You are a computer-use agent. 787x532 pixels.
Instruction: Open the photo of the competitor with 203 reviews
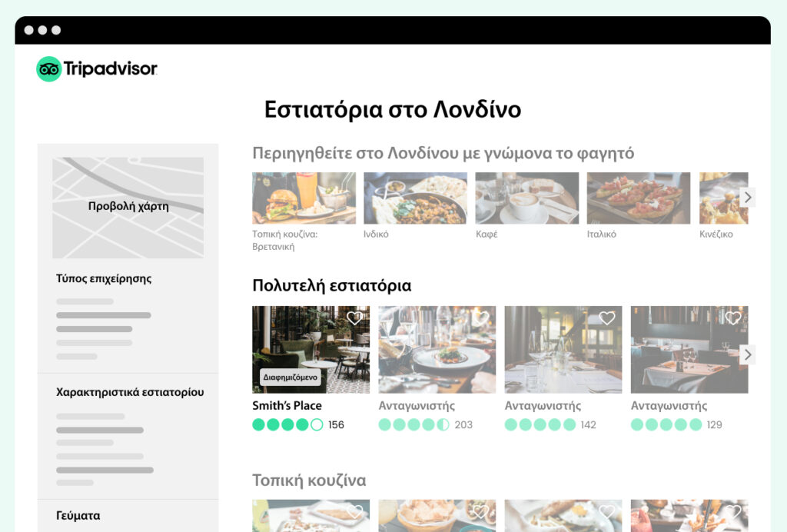(x=437, y=349)
